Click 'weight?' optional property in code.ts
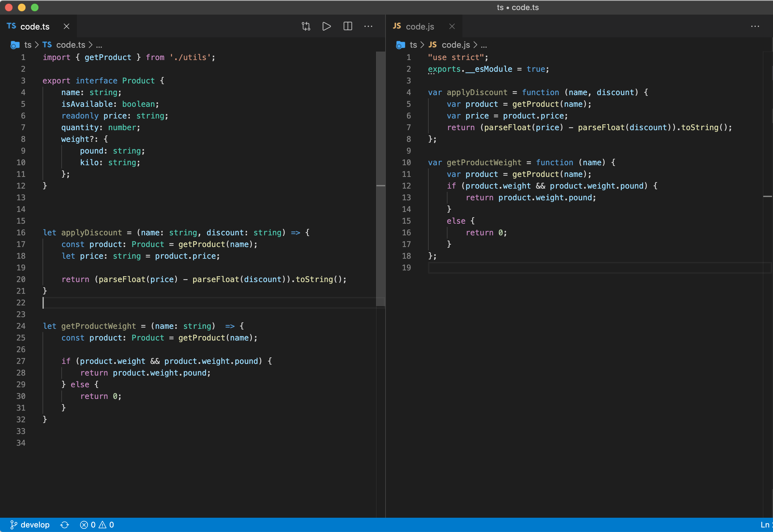The height and width of the screenshot is (532, 773). point(77,139)
